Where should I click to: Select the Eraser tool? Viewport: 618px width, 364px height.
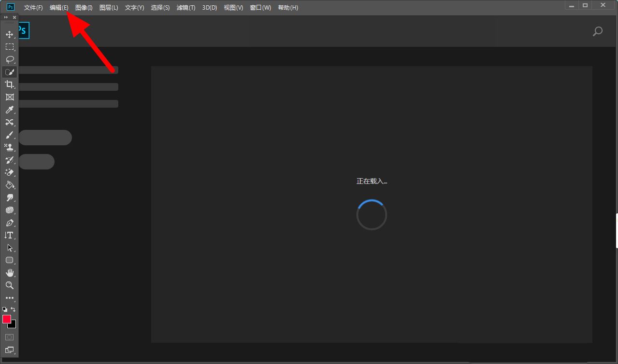(x=9, y=172)
